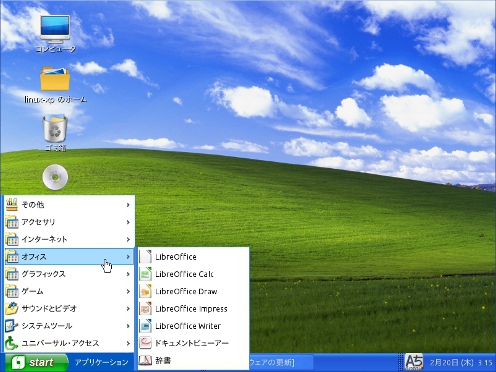Click the date and time clock
This screenshot has height=372, width=496.
[x=461, y=362]
